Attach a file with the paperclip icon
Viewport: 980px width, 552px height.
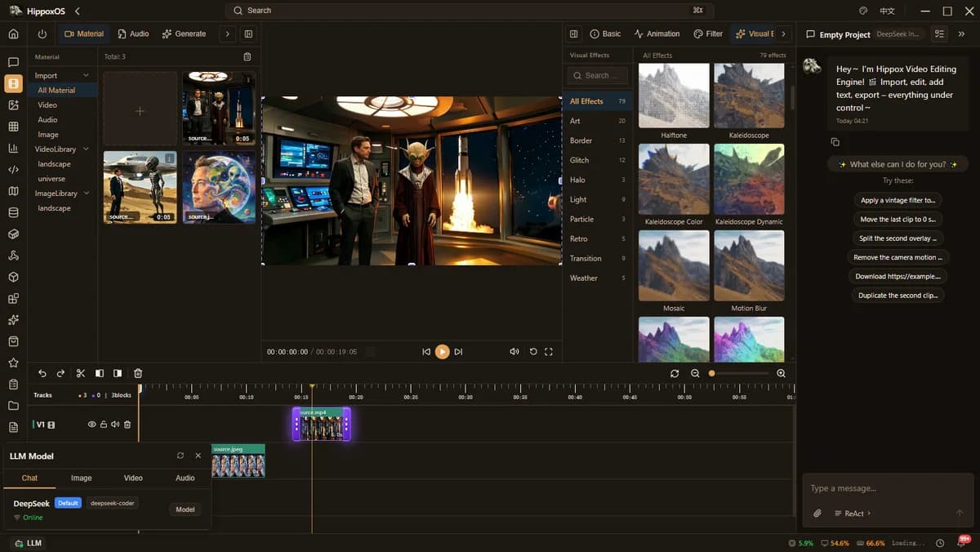817,513
